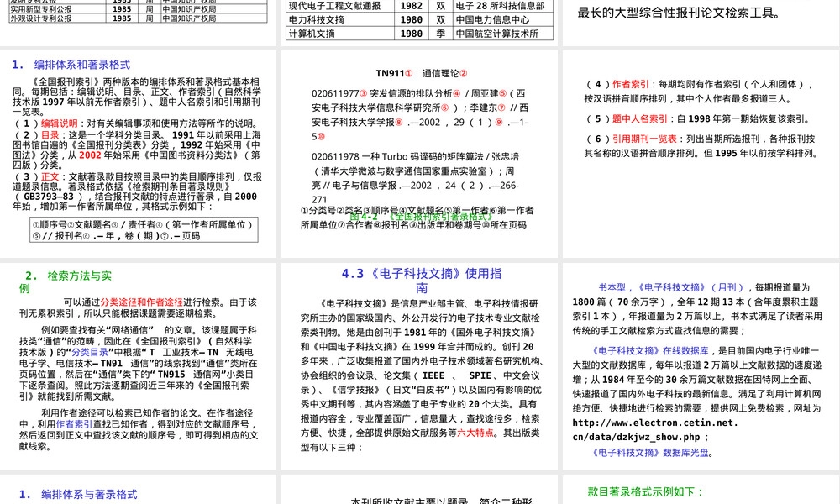Open the slide ending with 最长的大型综合性报刊论文检索工具
This screenshot has width=840, height=504.
(701, 23)
